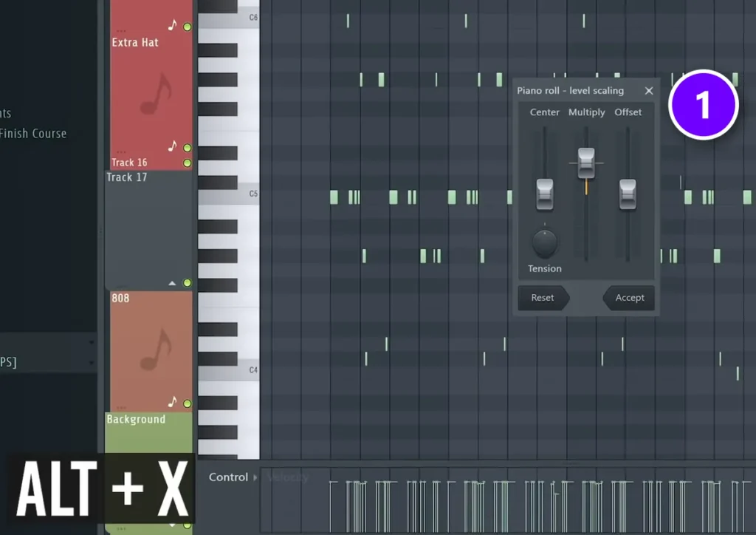
Task: Select the 808 track name
Action: tap(120, 298)
